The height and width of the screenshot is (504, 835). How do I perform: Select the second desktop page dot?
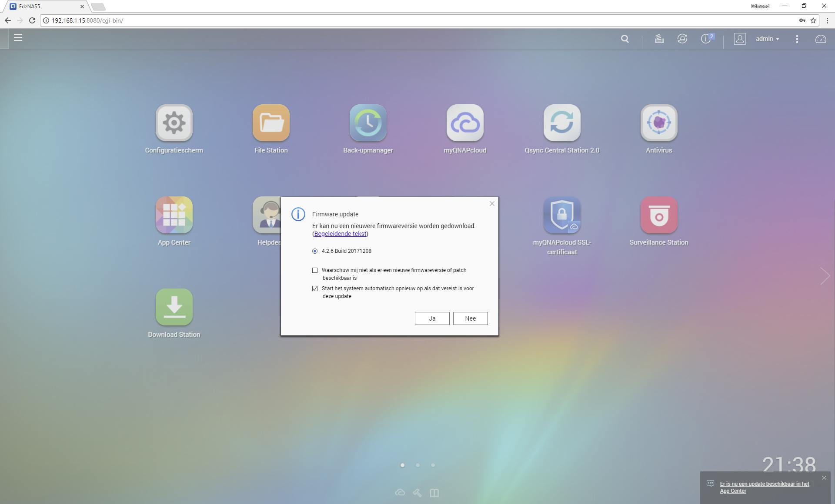[417, 465]
